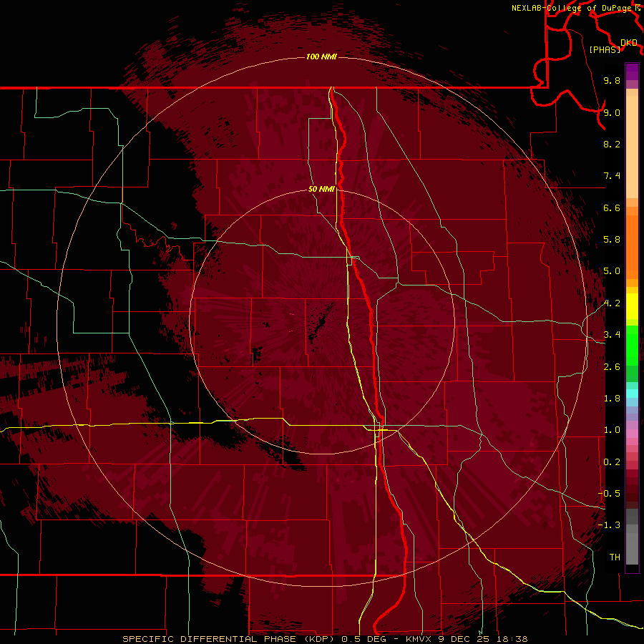Pick the orange segment of the color bar
This screenshot has width=644, height=644.
pos(632,246)
